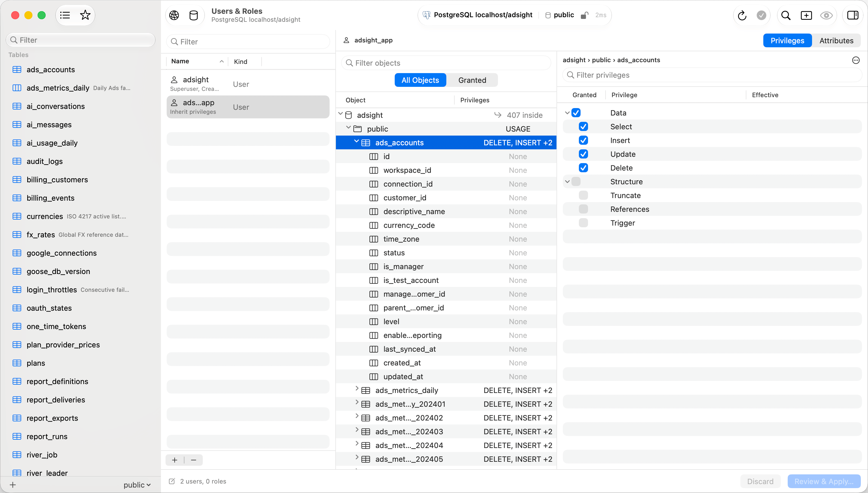The height and width of the screenshot is (493, 868).
Task: Show only Granted objects
Action: click(472, 80)
